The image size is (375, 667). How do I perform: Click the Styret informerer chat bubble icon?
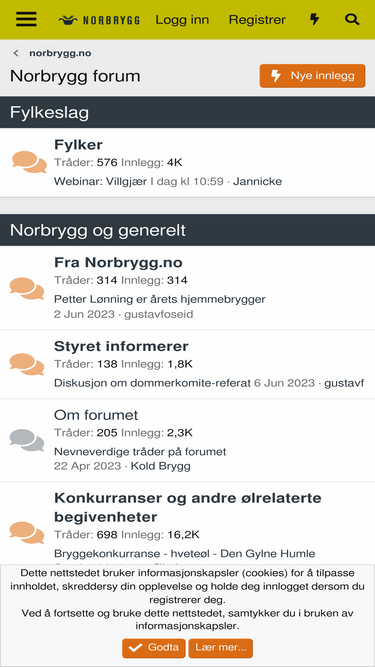click(27, 364)
